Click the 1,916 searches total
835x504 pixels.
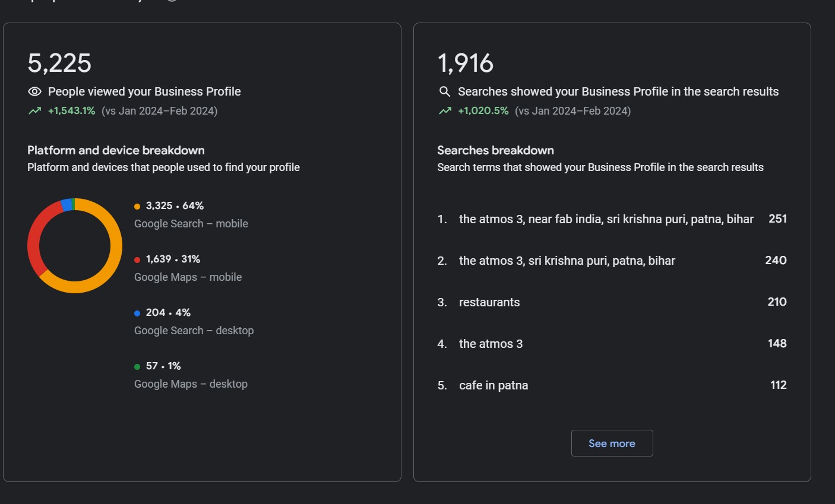pyautogui.click(x=466, y=63)
